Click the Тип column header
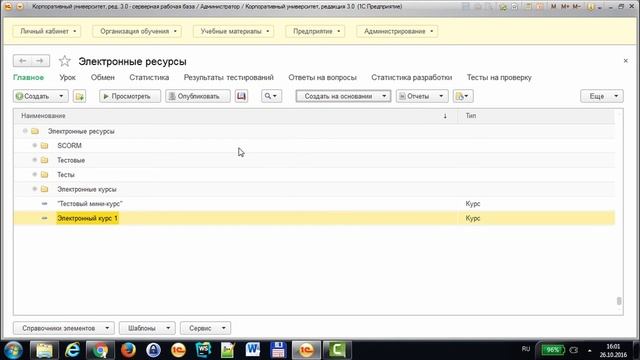Screen dimensions: 640x360 [x=536, y=116]
